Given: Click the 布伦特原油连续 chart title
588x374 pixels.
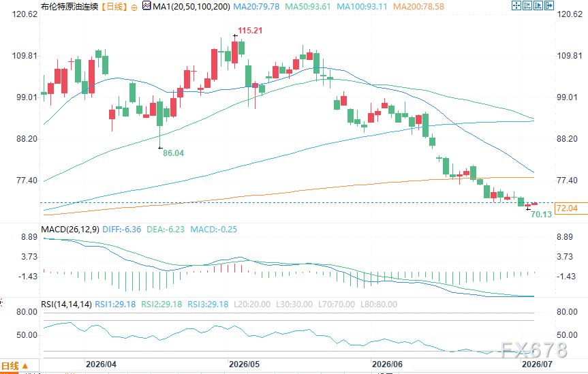Looking at the screenshot, I should 69,6.
